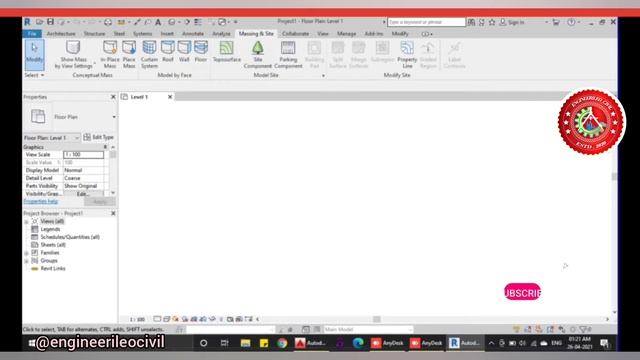
Task: Select Schedules/Quantities (all) in Project Browser
Action: tap(70, 237)
